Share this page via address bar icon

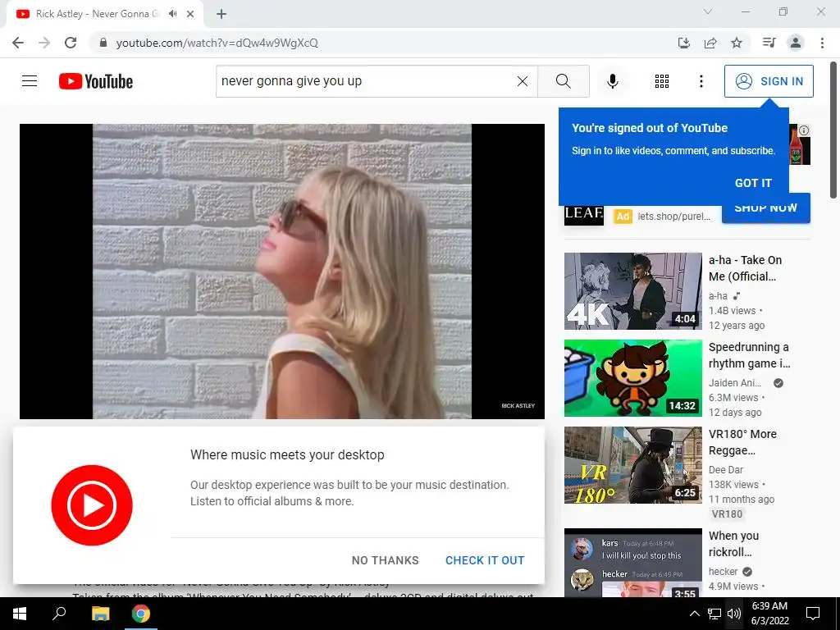(710, 43)
